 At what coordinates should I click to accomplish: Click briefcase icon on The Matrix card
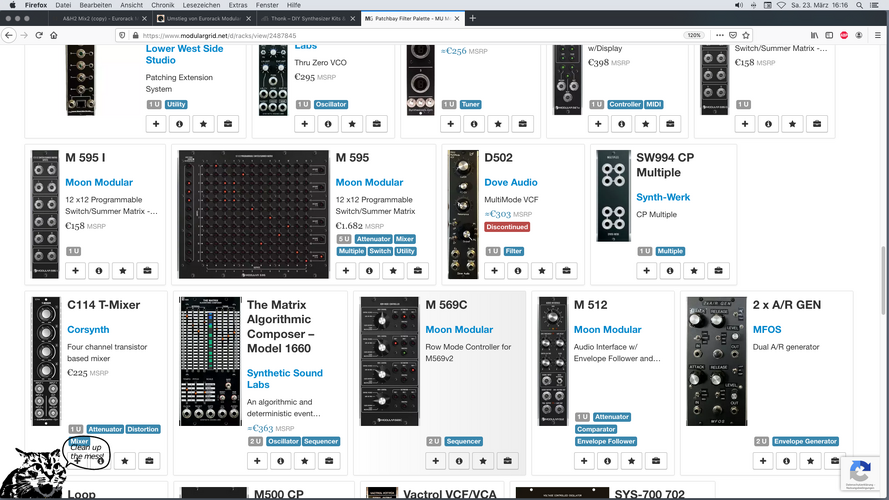329,461
